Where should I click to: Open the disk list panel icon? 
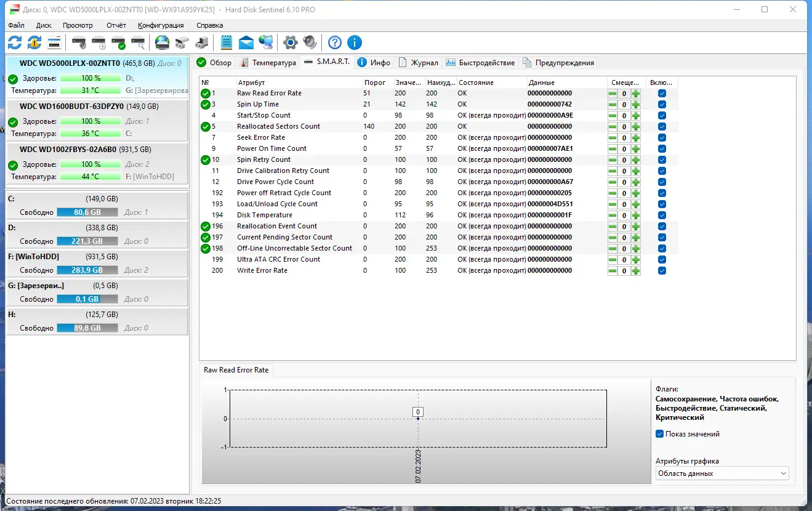pyautogui.click(x=54, y=42)
